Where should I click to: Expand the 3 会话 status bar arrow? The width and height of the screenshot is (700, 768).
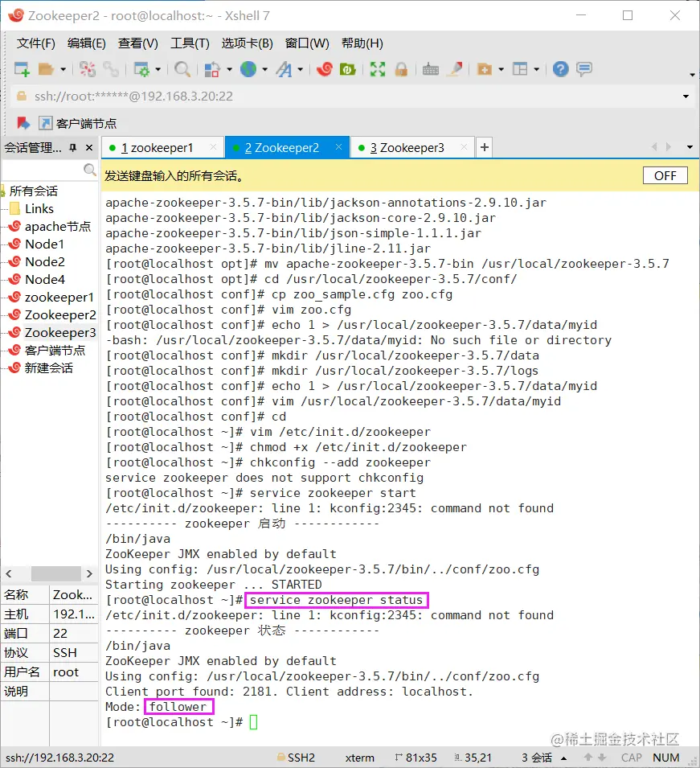point(563,758)
